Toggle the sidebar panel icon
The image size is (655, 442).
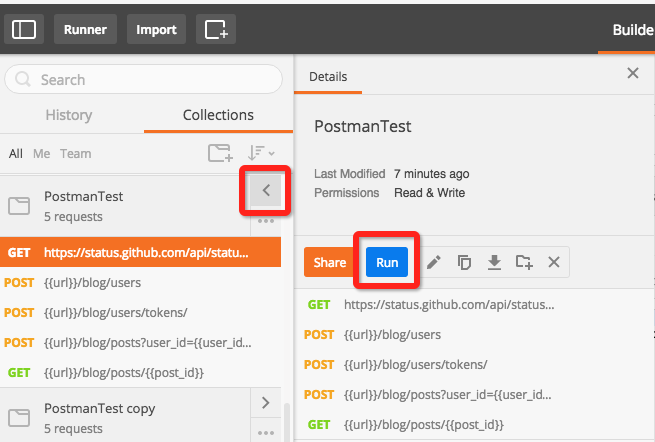click(x=23, y=30)
